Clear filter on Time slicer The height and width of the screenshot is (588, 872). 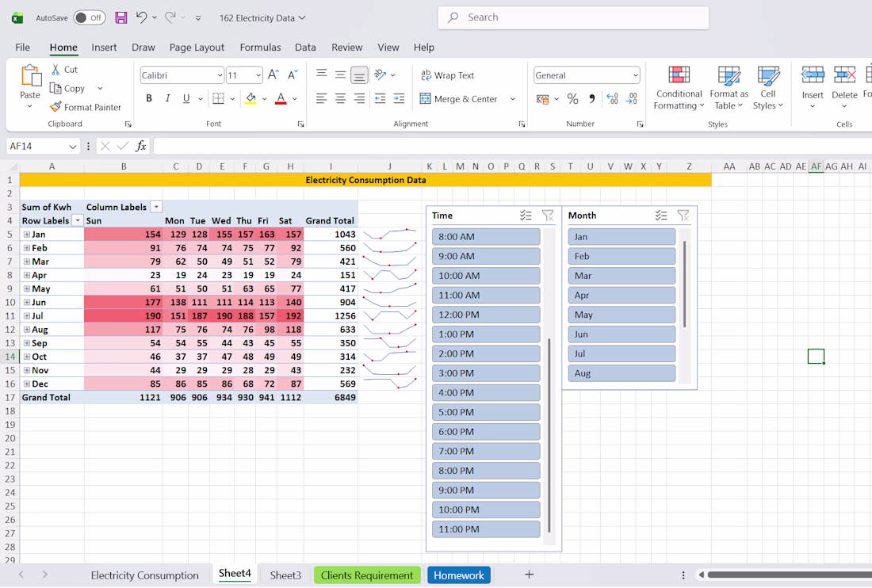548,216
